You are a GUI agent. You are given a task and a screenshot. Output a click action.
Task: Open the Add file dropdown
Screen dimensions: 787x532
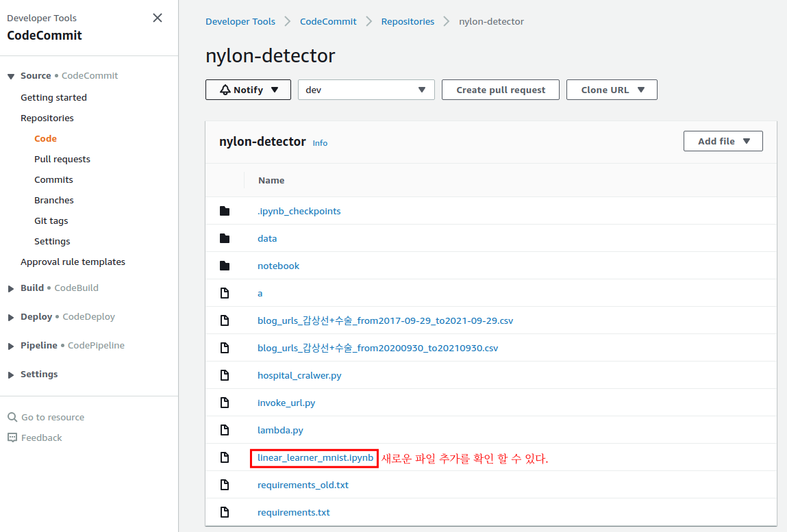[723, 141]
